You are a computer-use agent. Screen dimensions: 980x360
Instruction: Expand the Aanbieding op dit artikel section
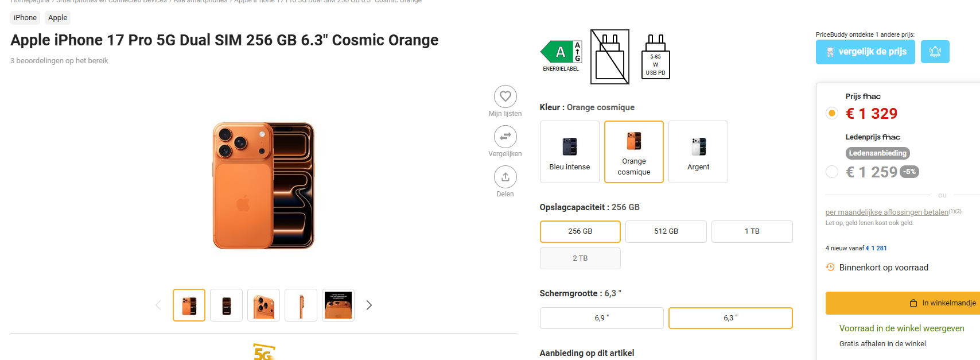586,353
